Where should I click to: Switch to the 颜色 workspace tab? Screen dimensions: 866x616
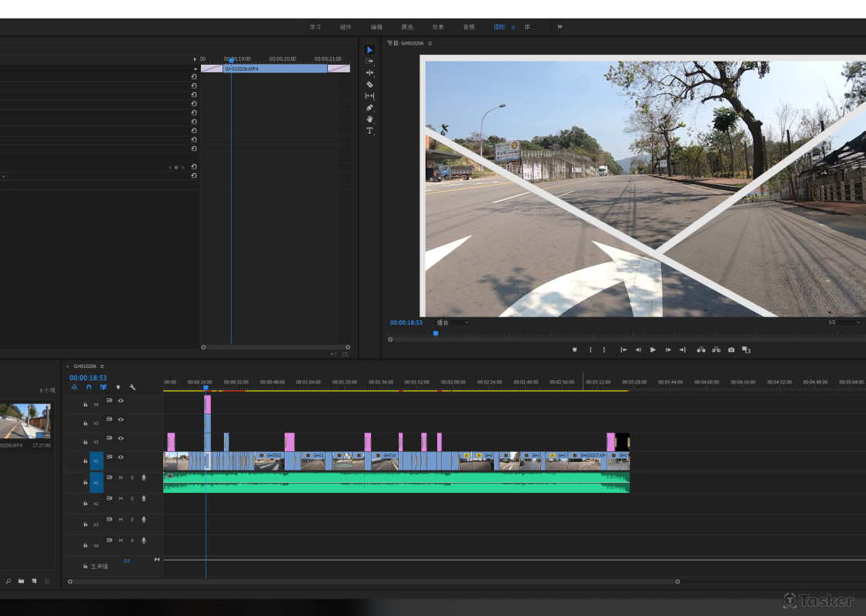(406, 27)
